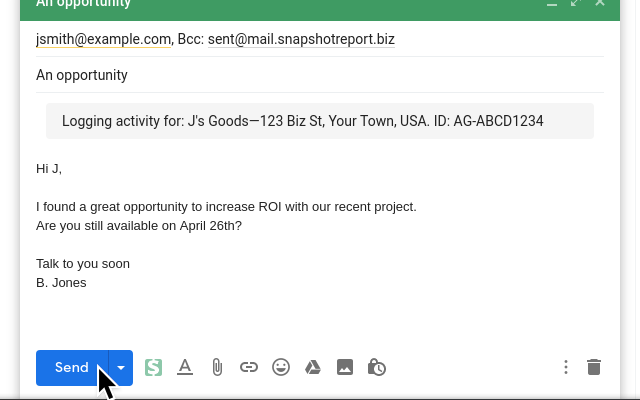The width and height of the screenshot is (640, 400).
Task: Close the compose window
Action: click(600, 3)
